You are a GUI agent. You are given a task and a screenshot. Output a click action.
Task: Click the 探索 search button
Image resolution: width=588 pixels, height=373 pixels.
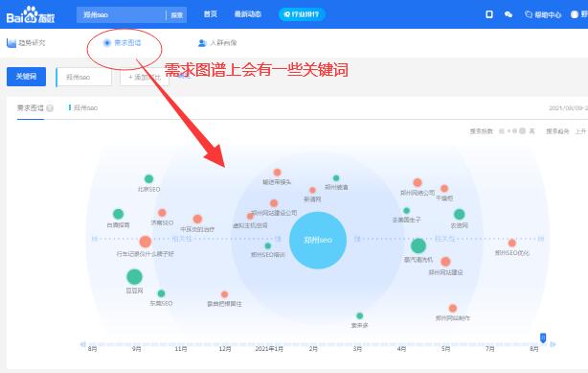click(x=176, y=15)
